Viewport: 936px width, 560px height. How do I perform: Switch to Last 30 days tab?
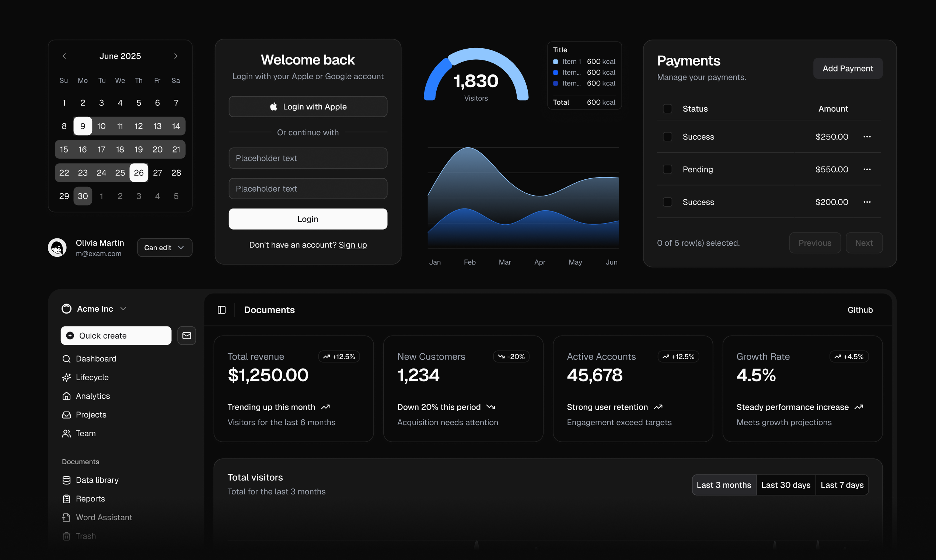(x=785, y=485)
